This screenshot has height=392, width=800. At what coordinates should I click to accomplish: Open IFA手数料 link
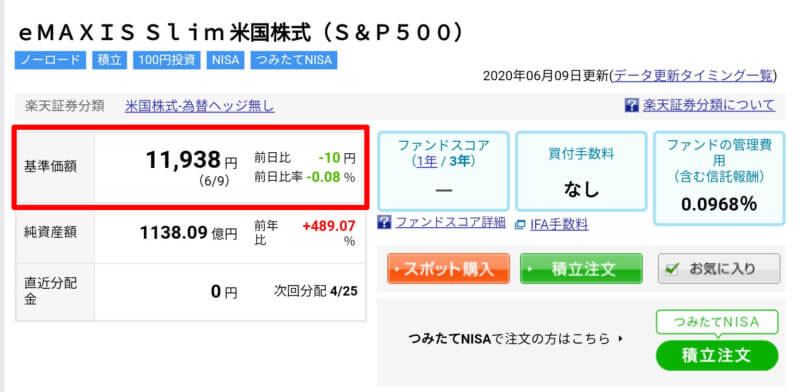point(559,224)
